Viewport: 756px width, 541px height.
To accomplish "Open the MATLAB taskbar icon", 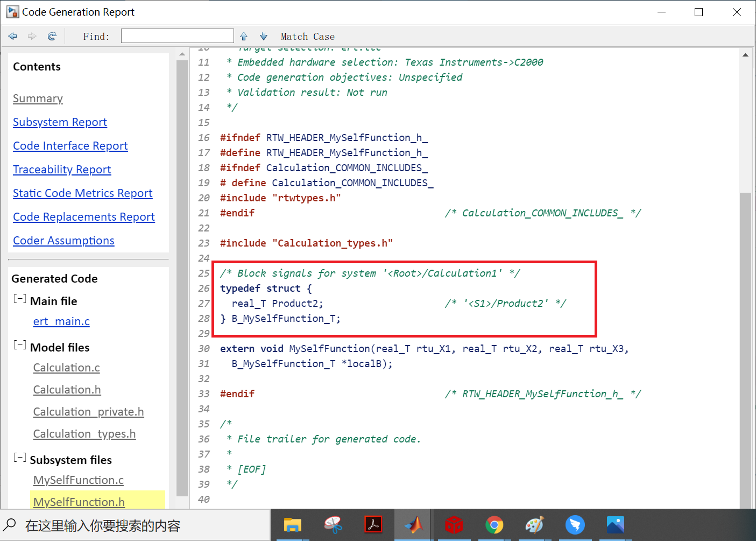I will click(414, 525).
